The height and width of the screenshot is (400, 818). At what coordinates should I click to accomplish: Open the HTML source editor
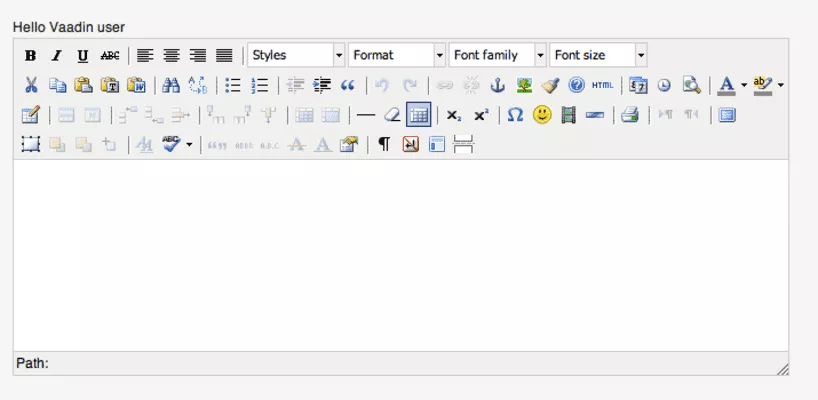602,86
